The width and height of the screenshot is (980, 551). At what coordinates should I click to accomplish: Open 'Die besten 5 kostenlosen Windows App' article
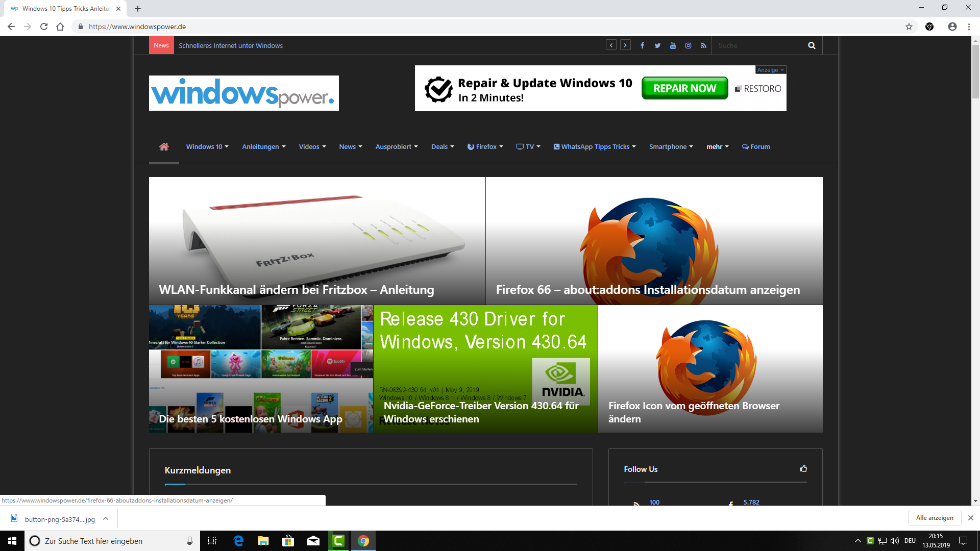pos(261,369)
